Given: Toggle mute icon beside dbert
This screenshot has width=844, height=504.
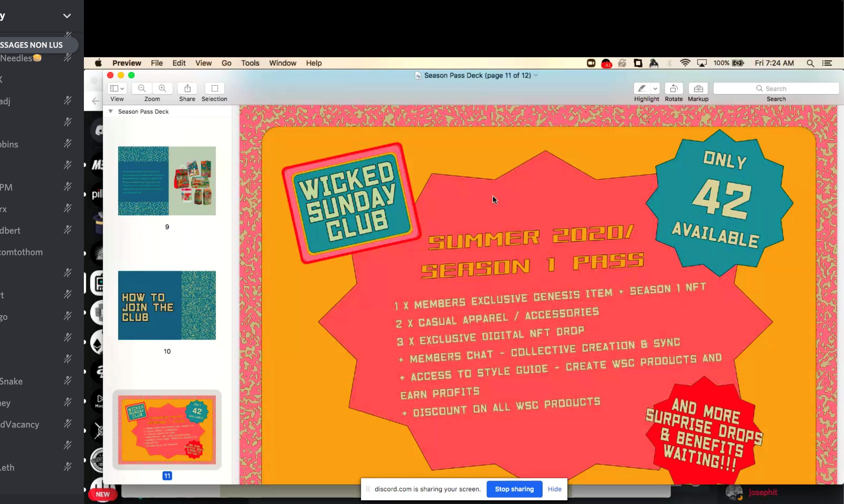Looking at the screenshot, I should point(68,230).
